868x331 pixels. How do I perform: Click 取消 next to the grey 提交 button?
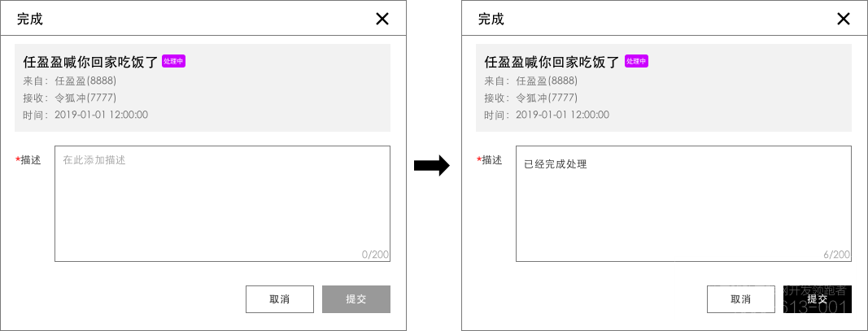coord(280,299)
